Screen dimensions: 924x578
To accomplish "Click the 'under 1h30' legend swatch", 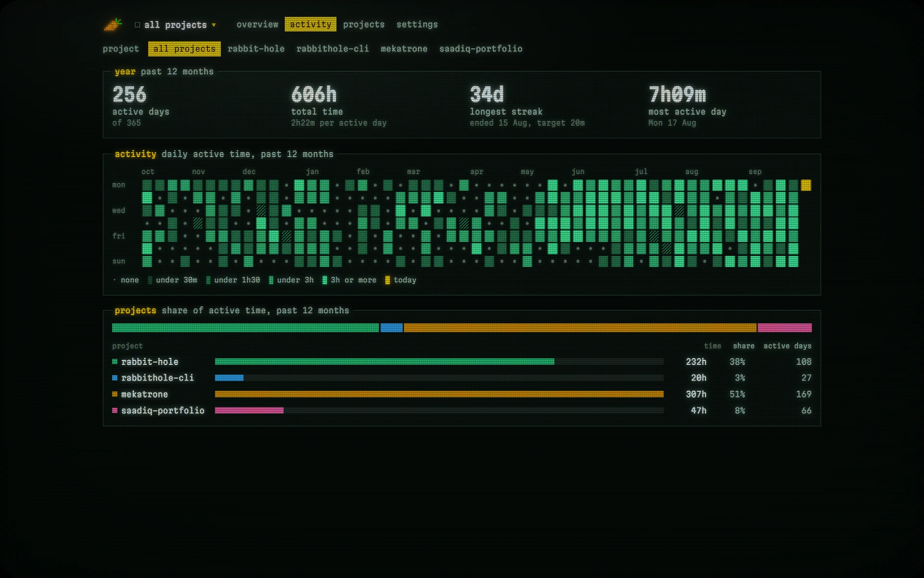I will (x=208, y=280).
